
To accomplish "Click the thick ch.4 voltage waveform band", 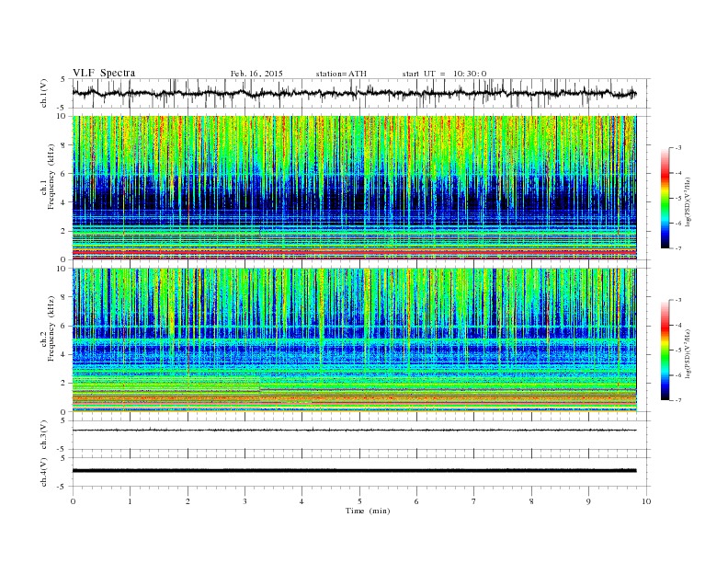I will tap(355, 471).
